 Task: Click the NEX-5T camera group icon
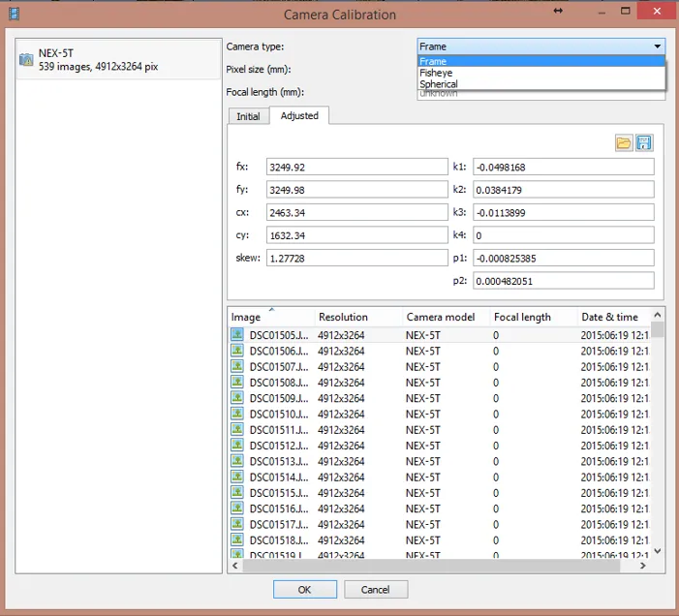pyautogui.click(x=26, y=60)
